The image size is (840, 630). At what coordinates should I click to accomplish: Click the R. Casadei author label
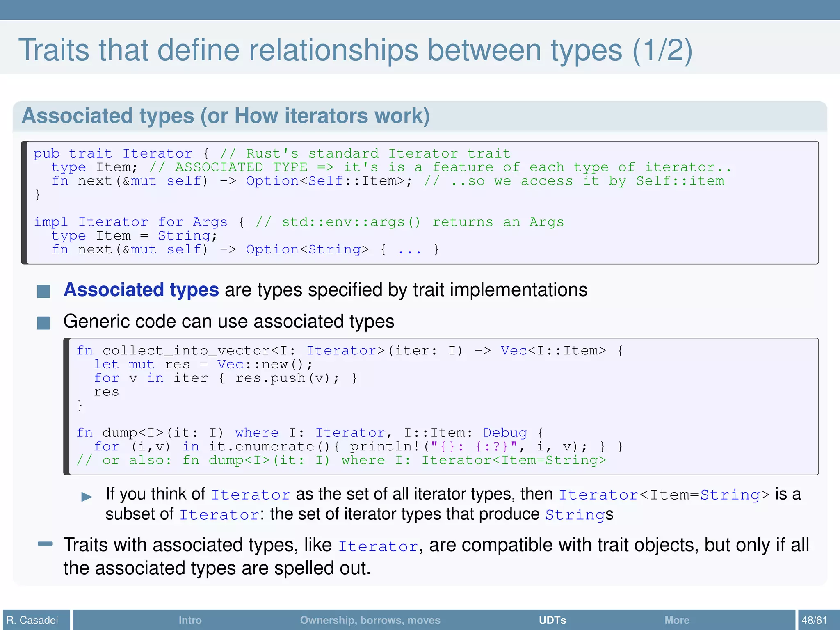[x=32, y=620]
